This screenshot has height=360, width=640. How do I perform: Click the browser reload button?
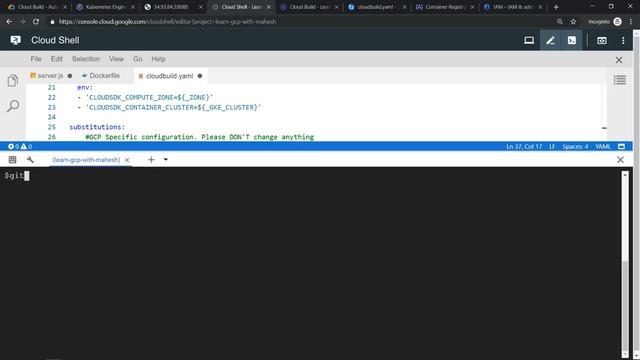[x=36, y=22]
